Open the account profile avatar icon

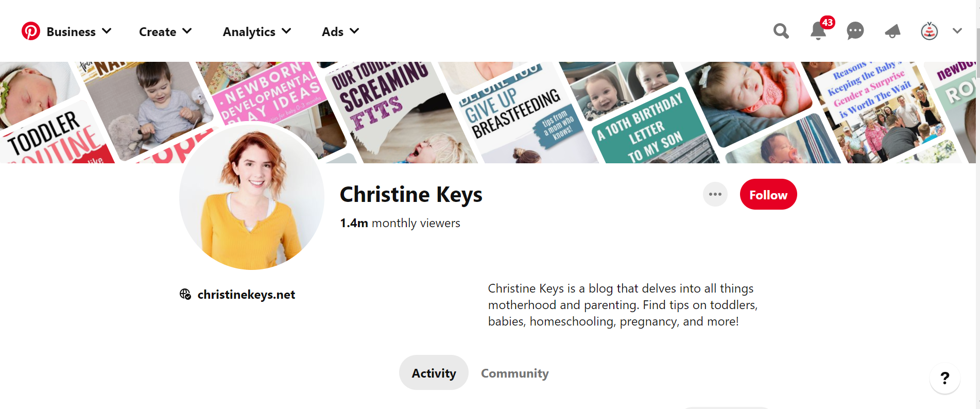pos(929,31)
